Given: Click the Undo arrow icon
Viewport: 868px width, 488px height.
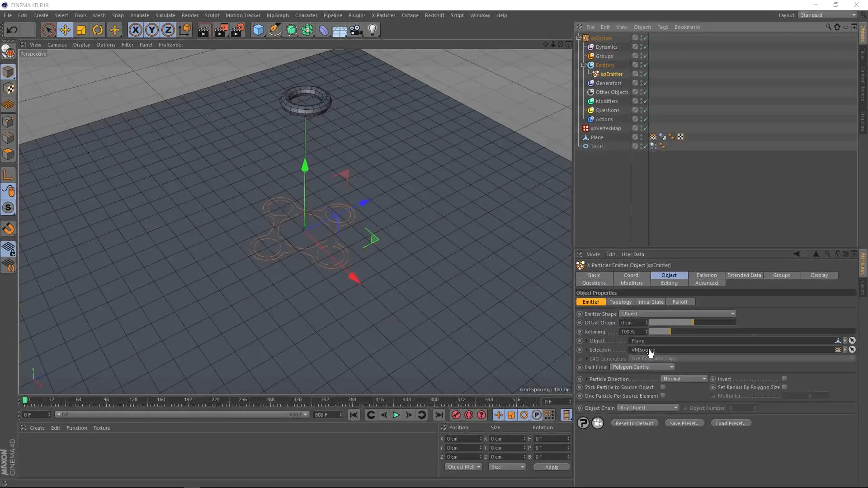Looking at the screenshot, I should click(x=12, y=30).
